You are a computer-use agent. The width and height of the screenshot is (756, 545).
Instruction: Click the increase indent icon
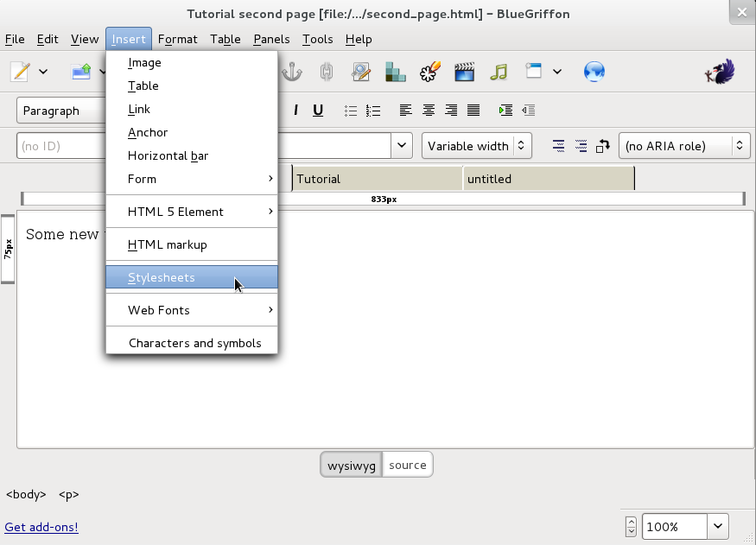pos(505,111)
